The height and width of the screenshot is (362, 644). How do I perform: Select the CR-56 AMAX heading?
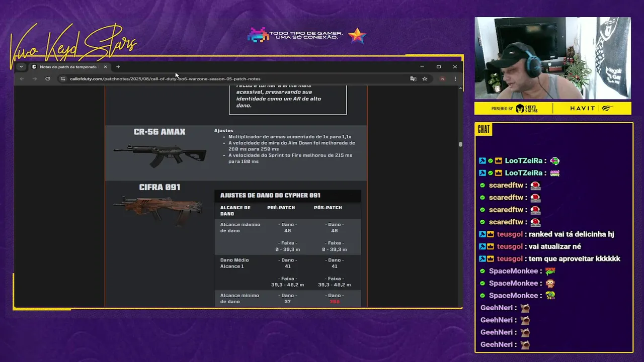159,132
